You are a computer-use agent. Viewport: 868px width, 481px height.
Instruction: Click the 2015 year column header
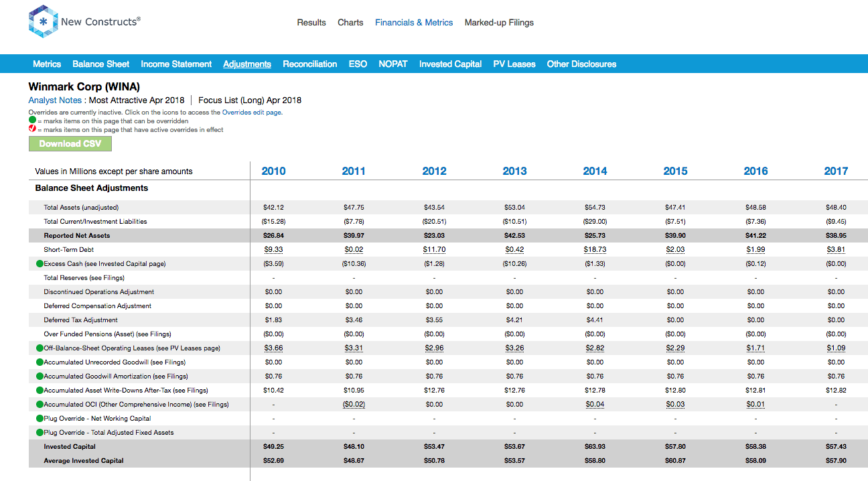tap(675, 171)
